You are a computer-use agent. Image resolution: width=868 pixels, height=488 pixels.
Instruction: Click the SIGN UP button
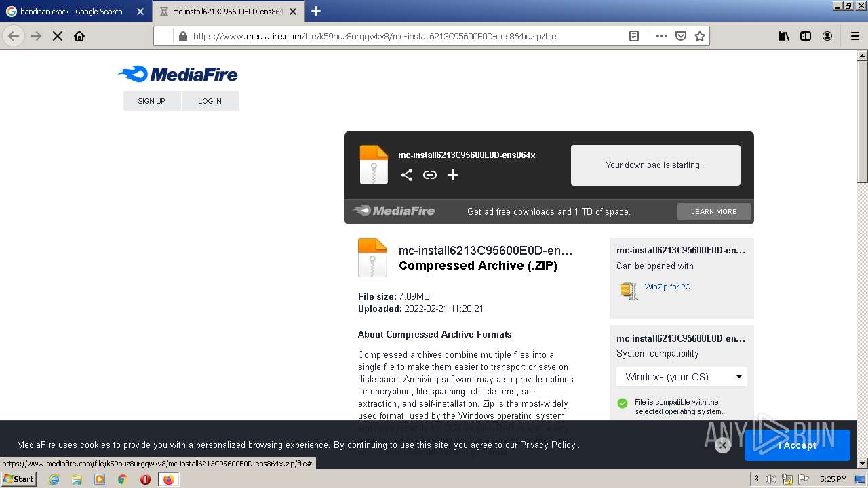(152, 101)
